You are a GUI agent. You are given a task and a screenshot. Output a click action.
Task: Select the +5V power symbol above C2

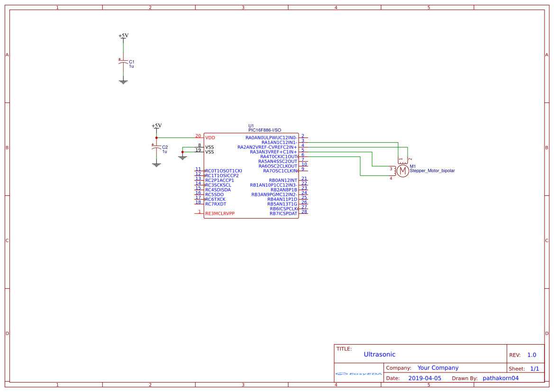click(x=156, y=126)
